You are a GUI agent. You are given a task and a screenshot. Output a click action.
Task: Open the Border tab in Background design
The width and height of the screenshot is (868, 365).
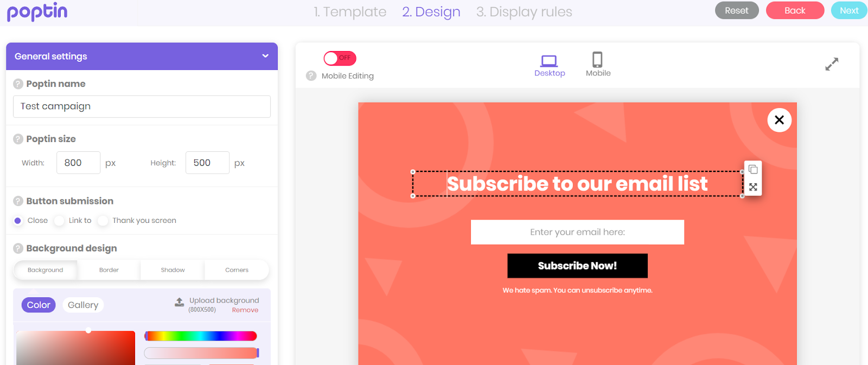[109, 270]
